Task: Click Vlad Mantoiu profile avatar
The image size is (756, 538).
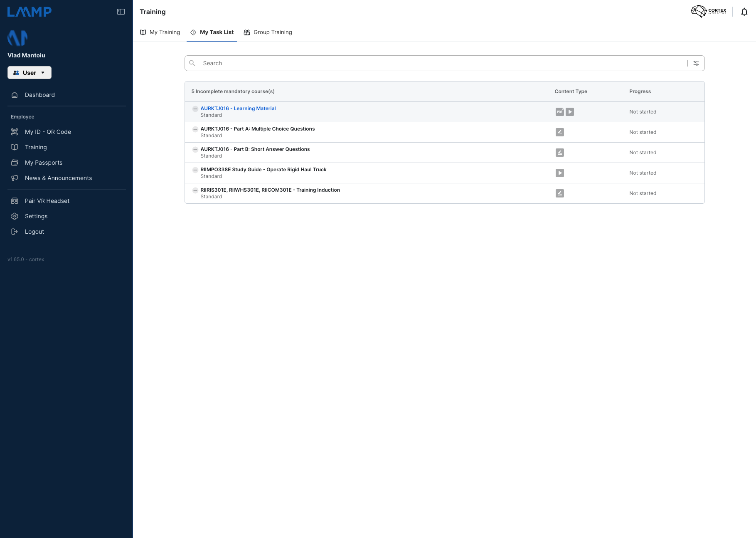Action: (17, 38)
